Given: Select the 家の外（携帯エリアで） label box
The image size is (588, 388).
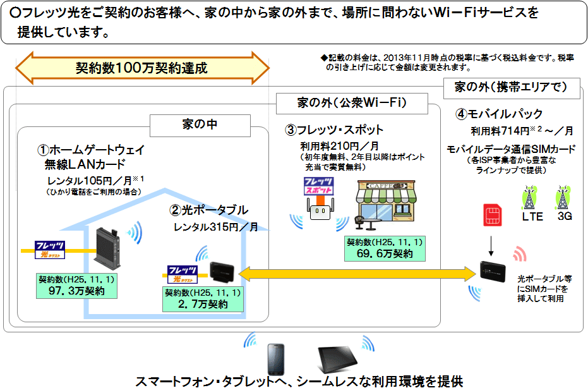Looking at the screenshot, I should (x=512, y=88).
